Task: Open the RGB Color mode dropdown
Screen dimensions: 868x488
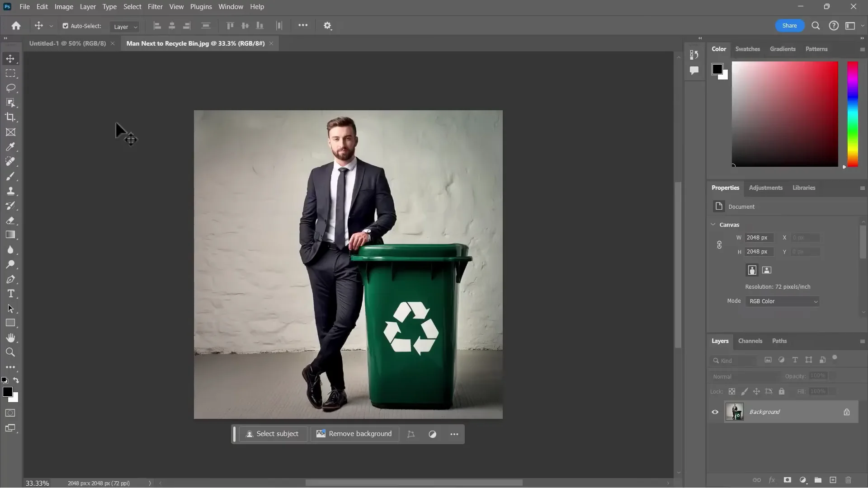Action: [783, 301]
